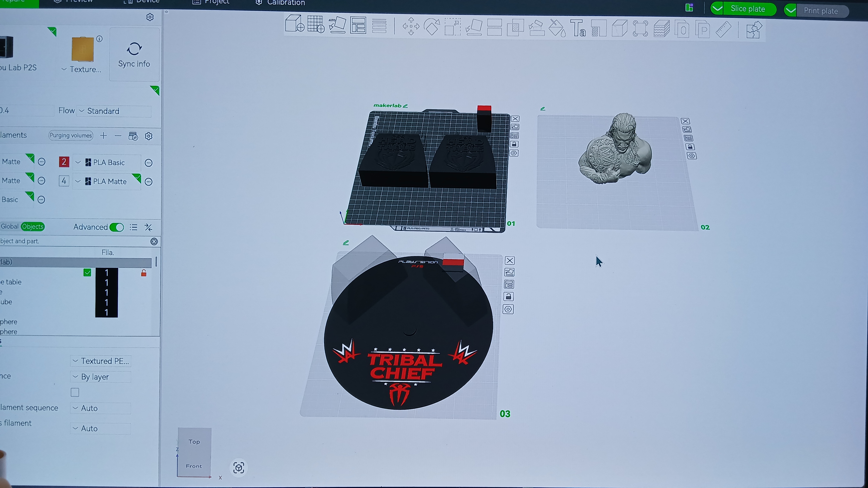Select the Text shape tool
This screenshot has width=868, height=488.
578,28
